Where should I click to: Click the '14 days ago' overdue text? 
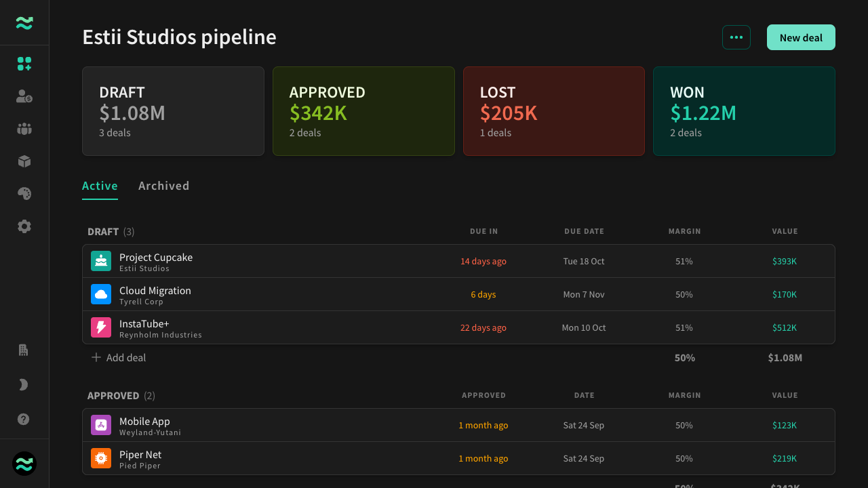tap(484, 261)
